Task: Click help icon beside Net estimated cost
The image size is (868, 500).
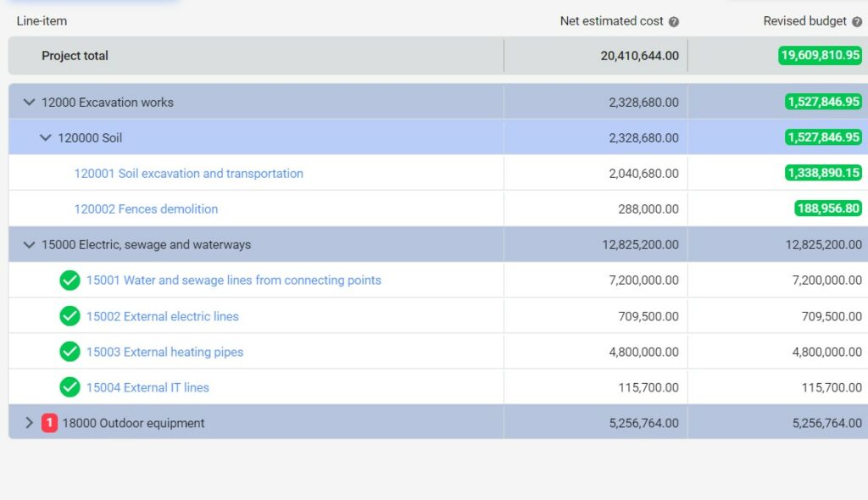Action: (x=674, y=21)
